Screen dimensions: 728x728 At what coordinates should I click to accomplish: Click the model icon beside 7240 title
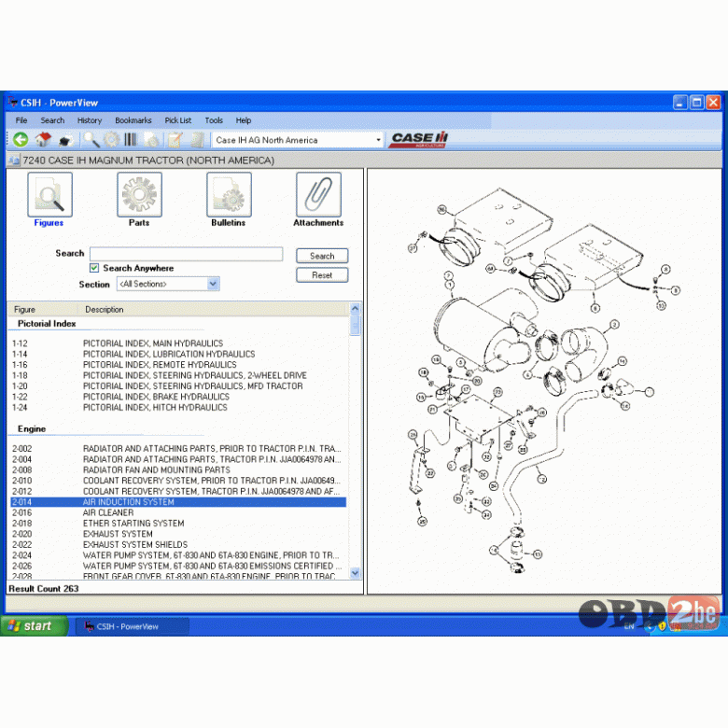tap(14, 161)
